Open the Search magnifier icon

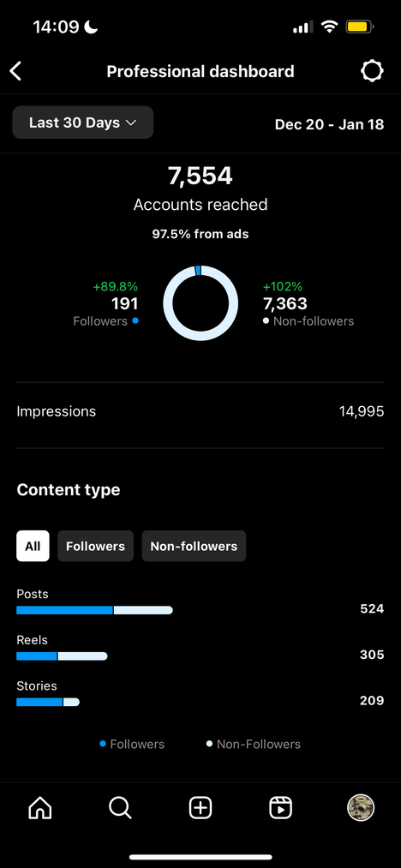point(120,808)
